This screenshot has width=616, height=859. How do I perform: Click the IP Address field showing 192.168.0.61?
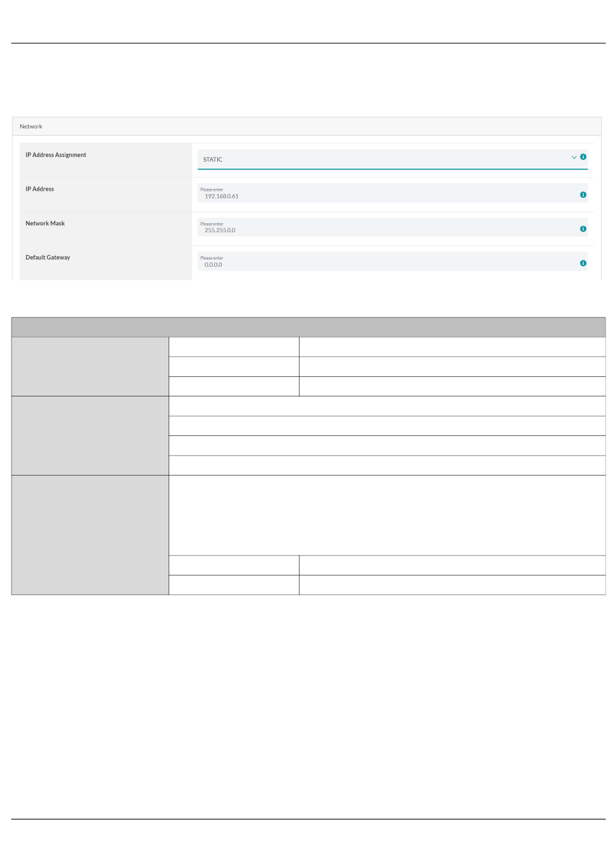392,193
